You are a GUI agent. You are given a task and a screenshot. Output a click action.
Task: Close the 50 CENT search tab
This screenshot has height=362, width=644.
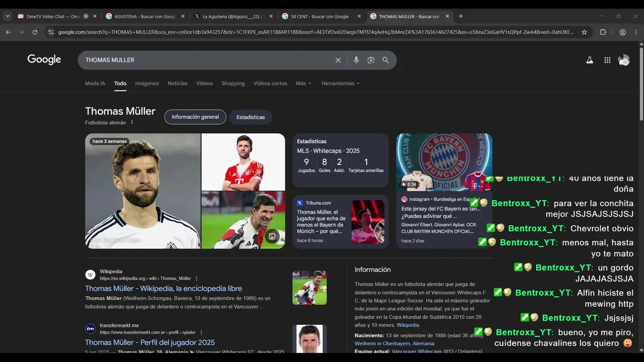(x=359, y=16)
